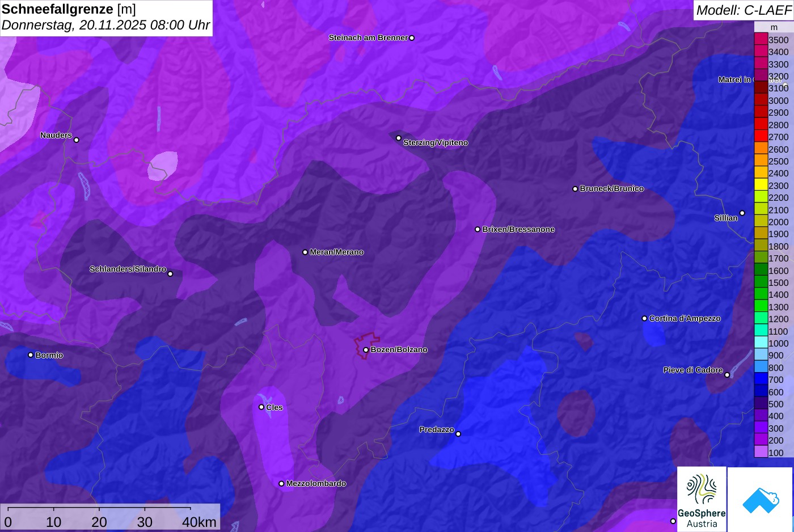Click the Mezzolombardo city marker
This screenshot has width=794, height=532.
coord(281,484)
